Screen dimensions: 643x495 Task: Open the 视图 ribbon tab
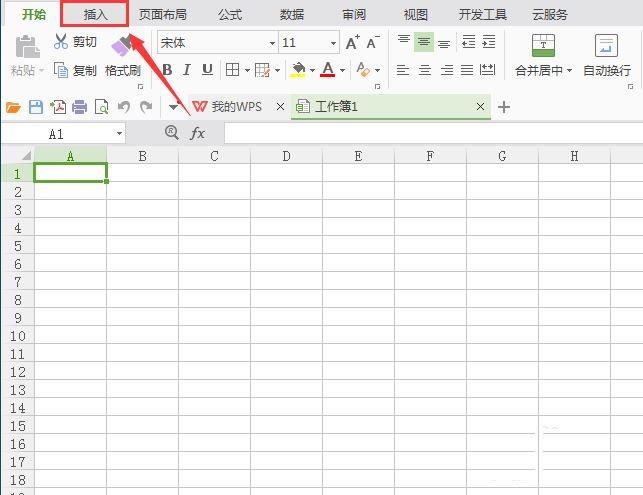pyautogui.click(x=415, y=15)
